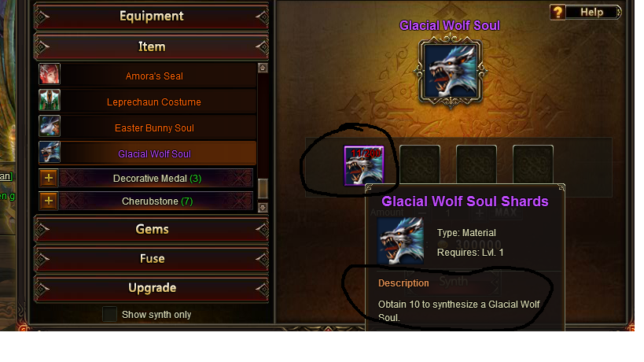Open the Fuse section
The image size is (644, 362).
152,258
